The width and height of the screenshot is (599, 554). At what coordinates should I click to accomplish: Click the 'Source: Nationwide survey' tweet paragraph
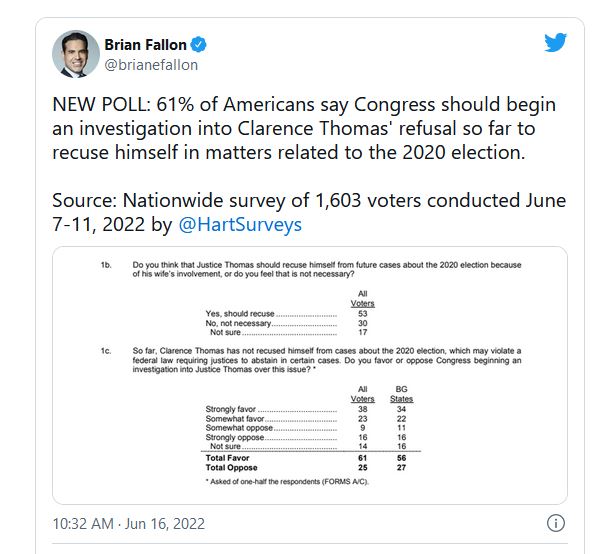(x=309, y=212)
